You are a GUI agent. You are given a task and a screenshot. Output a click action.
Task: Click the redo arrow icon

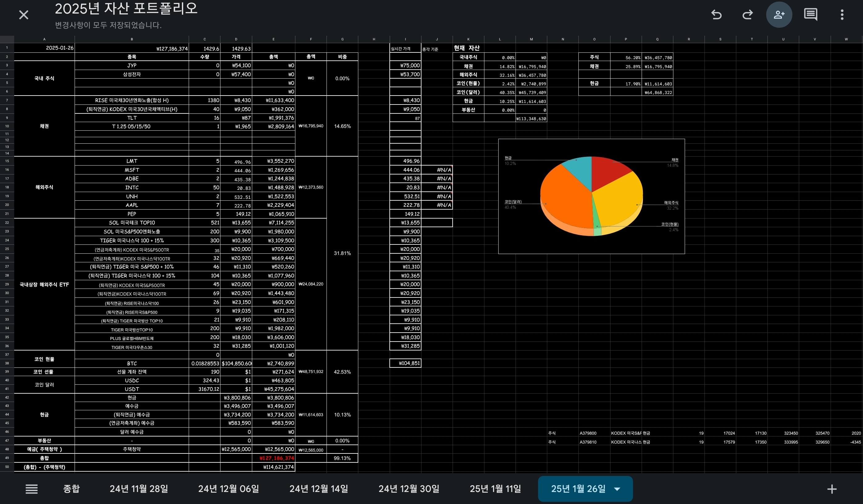pos(747,15)
